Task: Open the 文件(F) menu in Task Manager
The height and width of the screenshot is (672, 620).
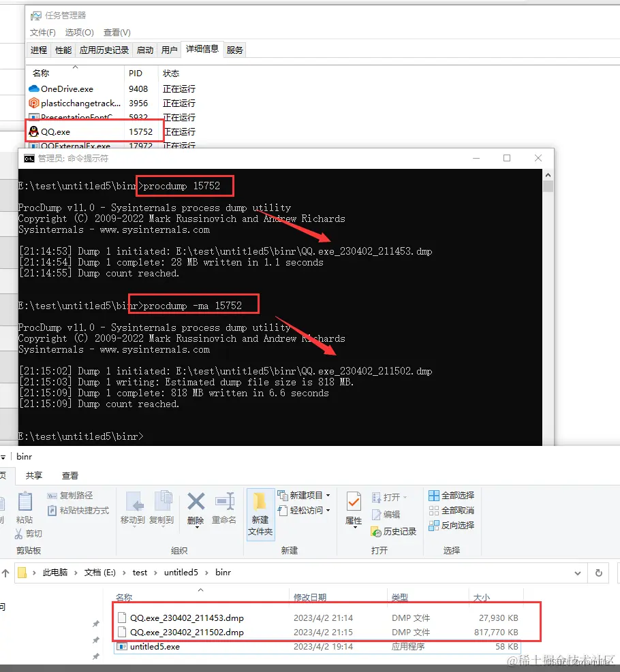Action: 42,33
